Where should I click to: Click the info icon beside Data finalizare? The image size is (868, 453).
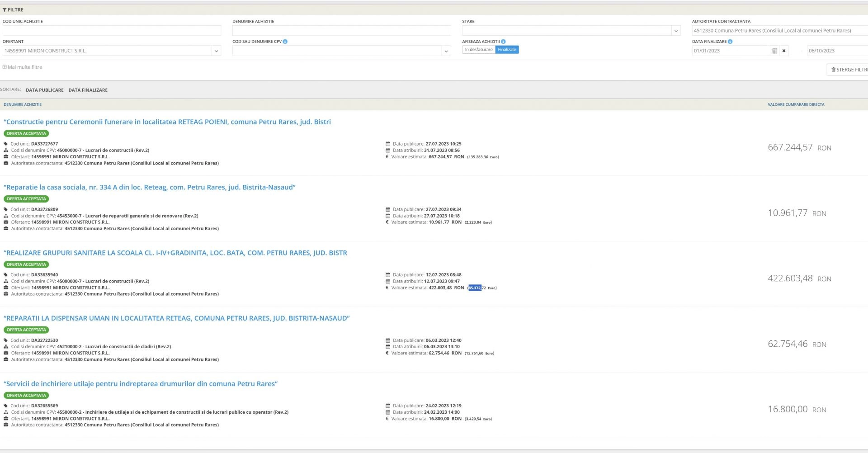[x=730, y=42]
